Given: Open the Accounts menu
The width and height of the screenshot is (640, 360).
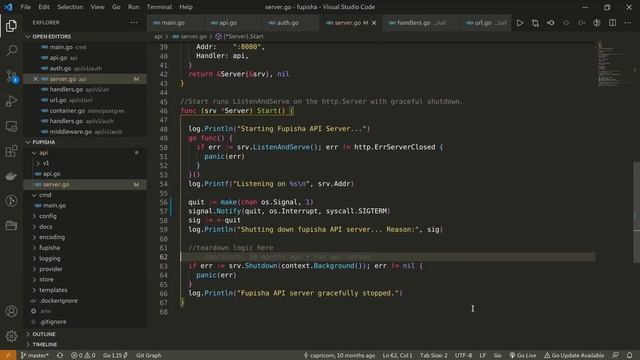Looking at the screenshot, I should click(11, 311).
